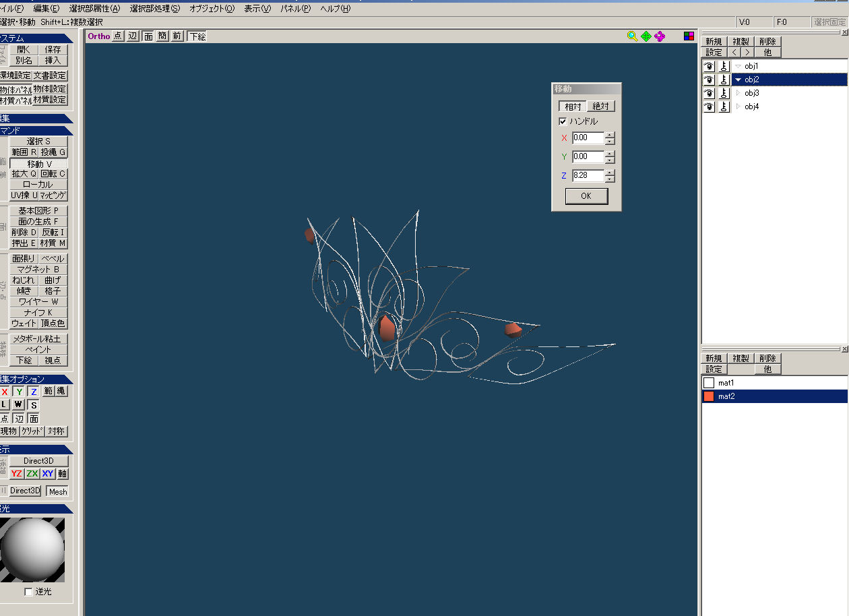
Task: Click the key lock icon beside obj3
Action: (724, 93)
